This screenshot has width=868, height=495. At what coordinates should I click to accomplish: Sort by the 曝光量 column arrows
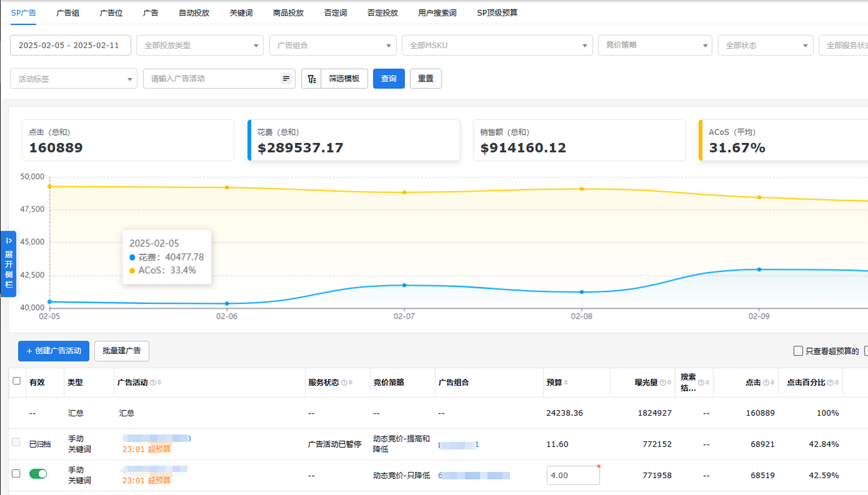(669, 382)
